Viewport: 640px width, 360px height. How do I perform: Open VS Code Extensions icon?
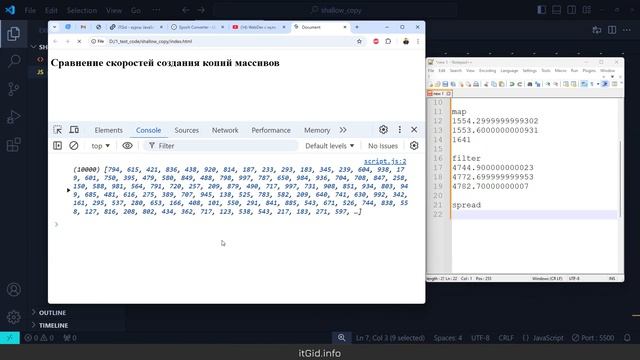pos(13,144)
